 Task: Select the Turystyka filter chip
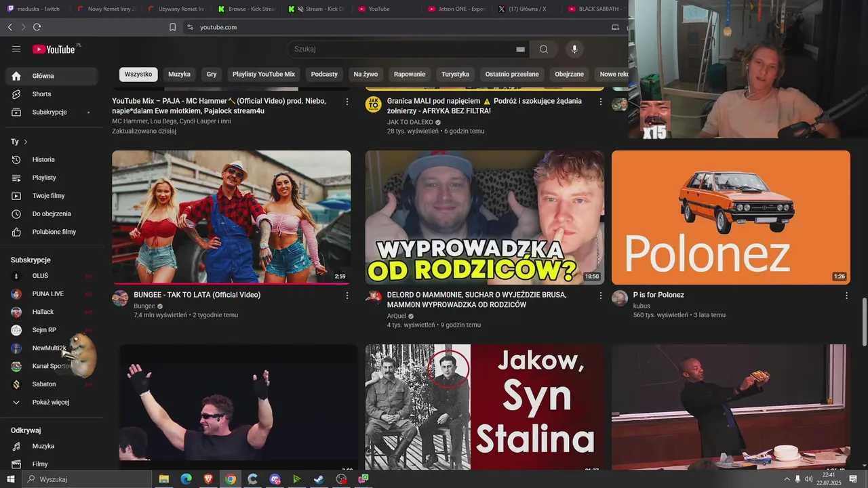(x=455, y=75)
